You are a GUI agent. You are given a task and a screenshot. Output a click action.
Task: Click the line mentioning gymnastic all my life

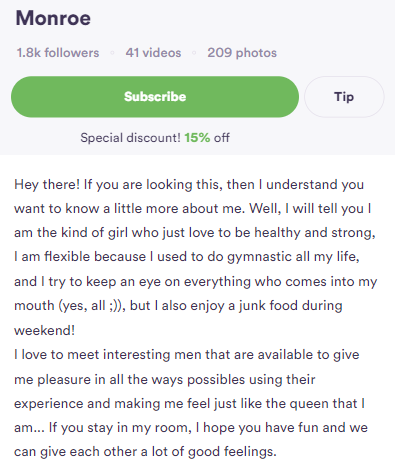click(187, 257)
